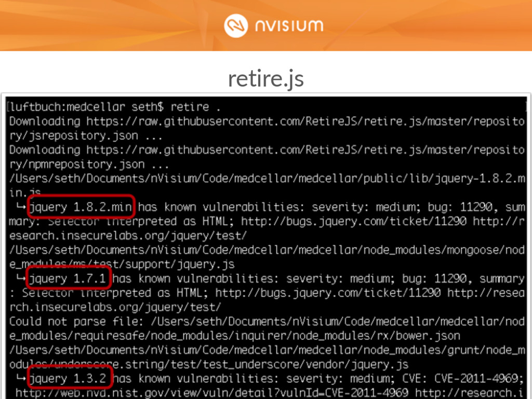This screenshot has height=399, width=532.
Task: Open the web.nvd.nist.gov vulnerability detail URL
Action: [212, 393]
